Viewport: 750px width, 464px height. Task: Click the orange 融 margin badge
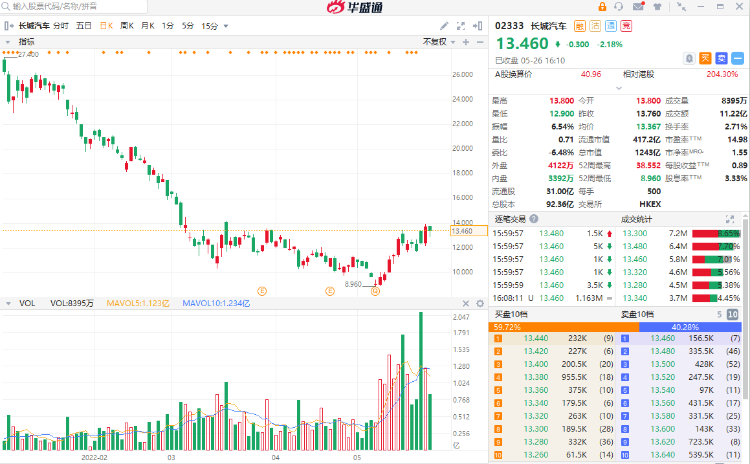click(580, 26)
